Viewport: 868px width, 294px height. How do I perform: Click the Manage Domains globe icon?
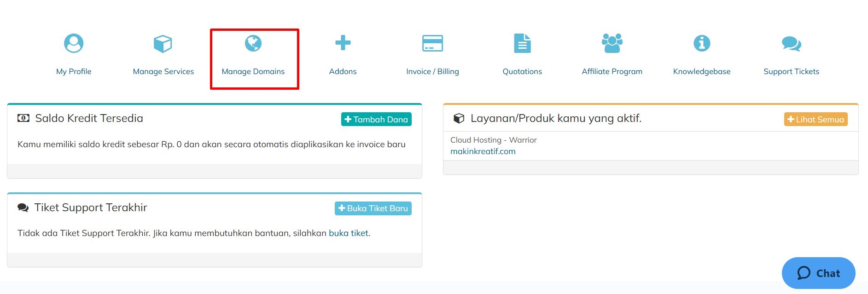click(x=253, y=43)
